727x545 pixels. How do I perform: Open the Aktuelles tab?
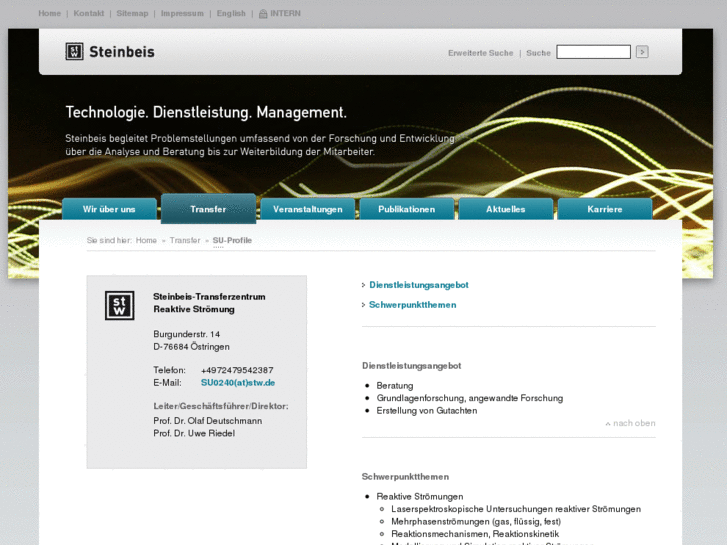coord(506,209)
